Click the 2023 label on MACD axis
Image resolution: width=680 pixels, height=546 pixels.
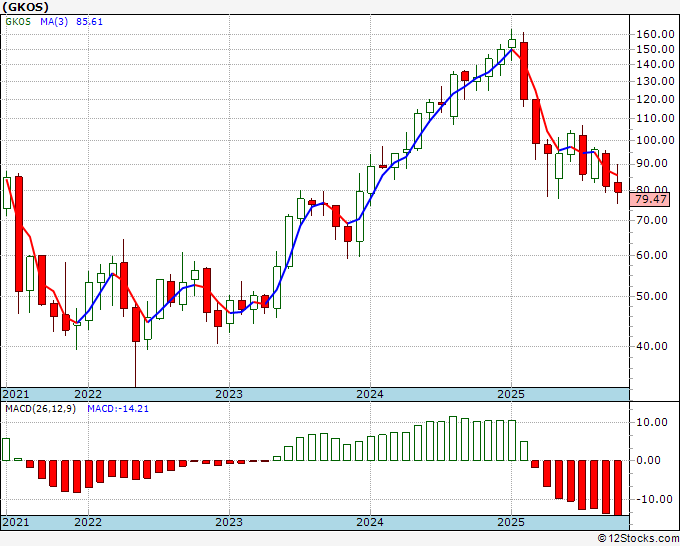coord(229,522)
